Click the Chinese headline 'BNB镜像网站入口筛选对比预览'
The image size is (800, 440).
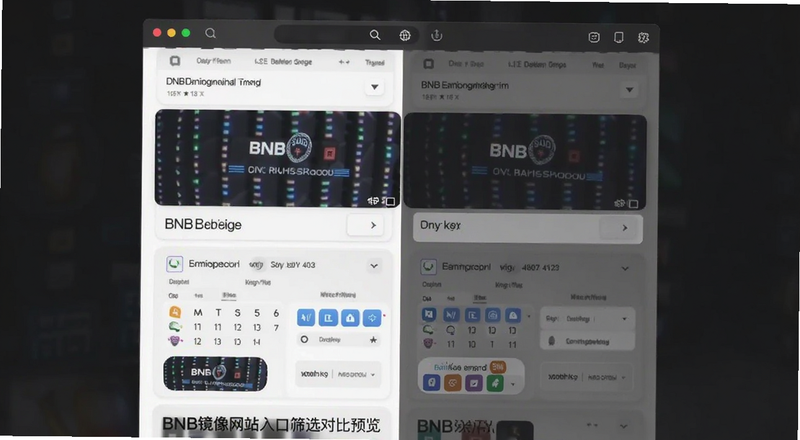pyautogui.click(x=271, y=425)
